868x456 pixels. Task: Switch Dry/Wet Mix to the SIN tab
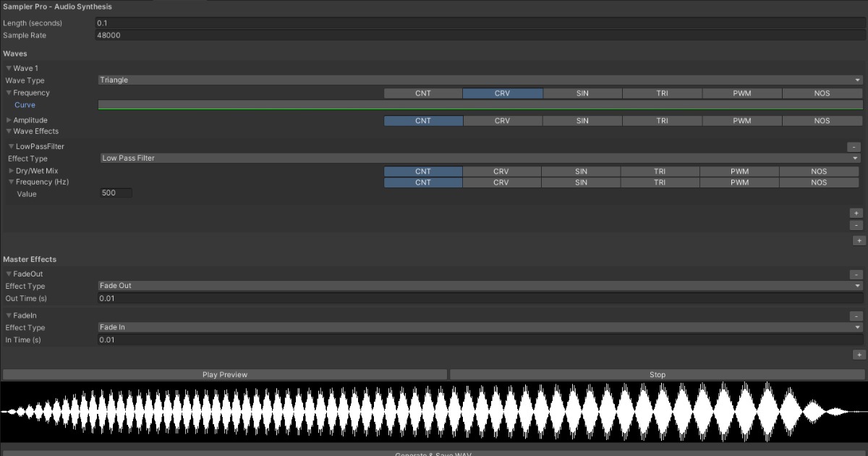coord(582,171)
